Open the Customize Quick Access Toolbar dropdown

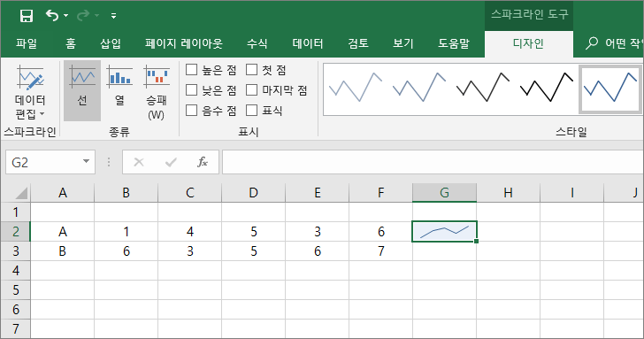pos(114,16)
